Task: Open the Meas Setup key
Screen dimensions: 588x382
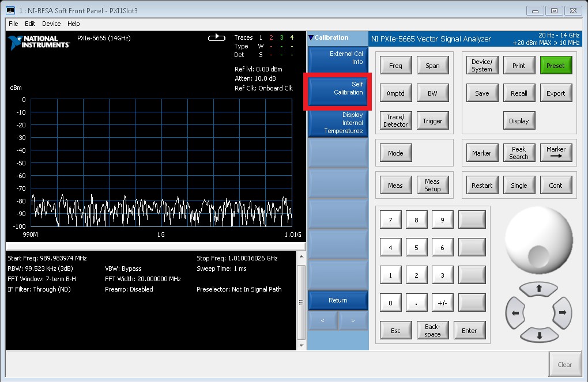Action: (x=433, y=184)
